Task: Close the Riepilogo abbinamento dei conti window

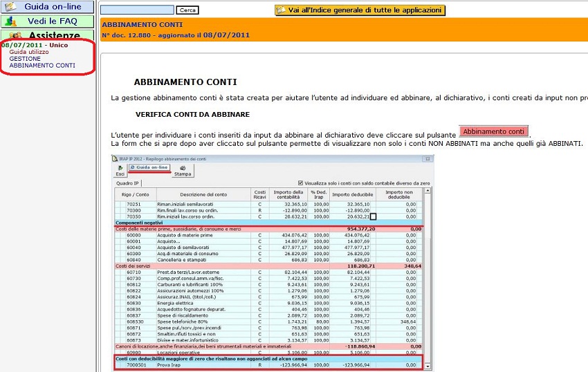Action: tap(427, 159)
